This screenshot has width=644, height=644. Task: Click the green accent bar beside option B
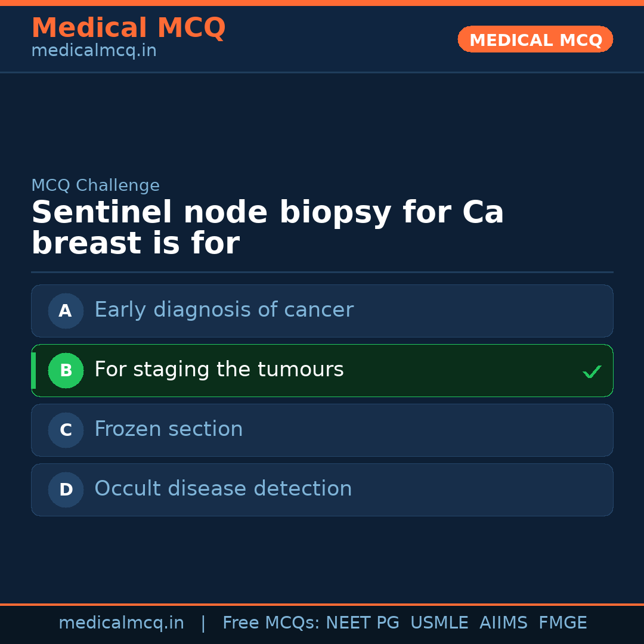[33, 370]
